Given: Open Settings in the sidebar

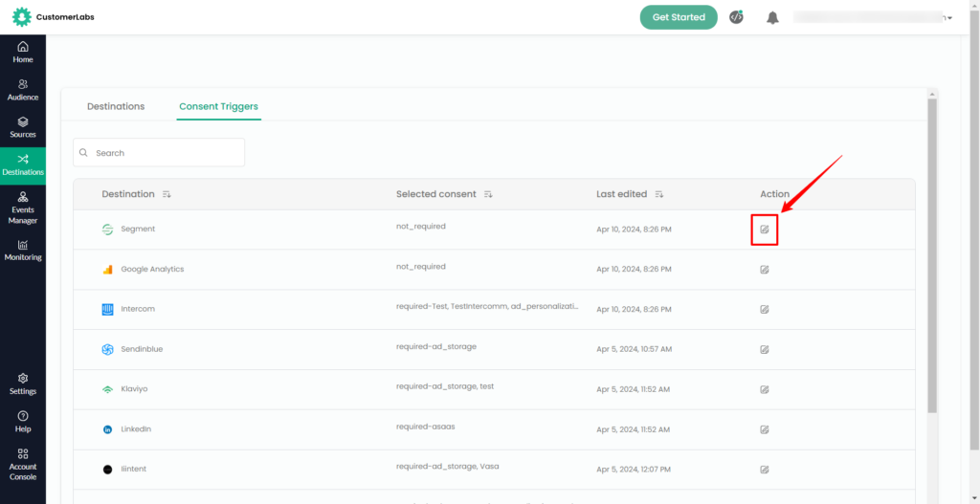Looking at the screenshot, I should [x=23, y=384].
